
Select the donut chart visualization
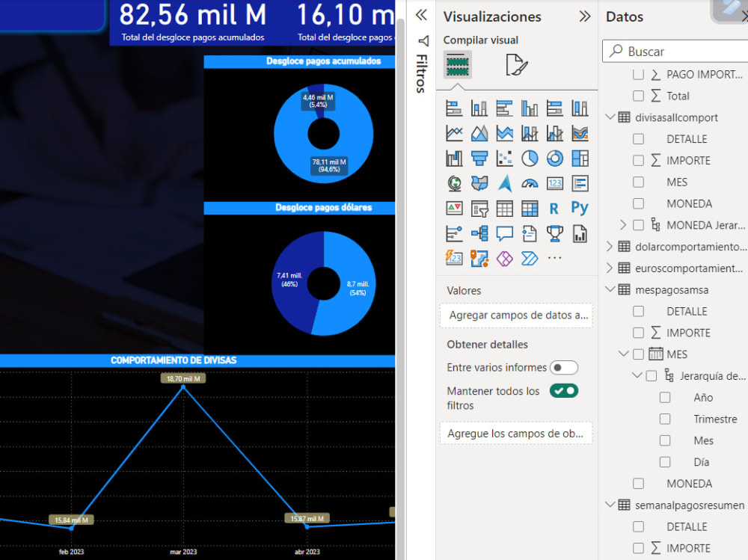point(554,158)
